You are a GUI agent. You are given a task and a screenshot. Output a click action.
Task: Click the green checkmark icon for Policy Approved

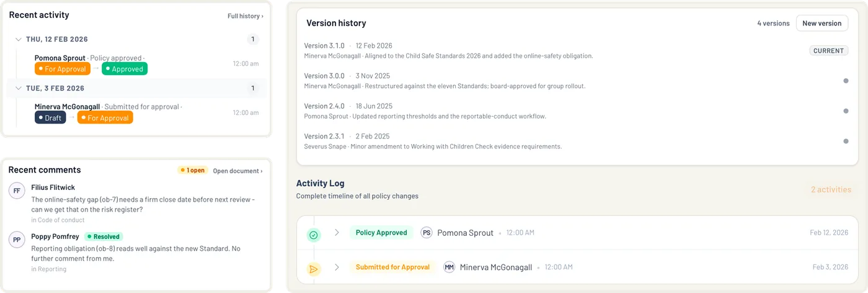click(314, 235)
